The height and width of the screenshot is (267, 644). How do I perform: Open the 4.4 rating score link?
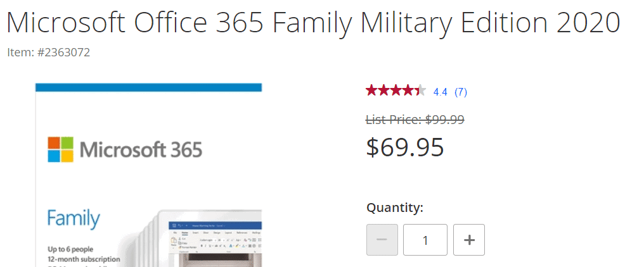point(441,92)
